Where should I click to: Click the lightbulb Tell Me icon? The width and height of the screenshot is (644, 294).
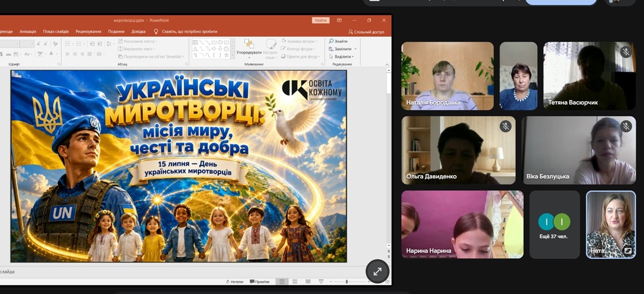click(156, 31)
